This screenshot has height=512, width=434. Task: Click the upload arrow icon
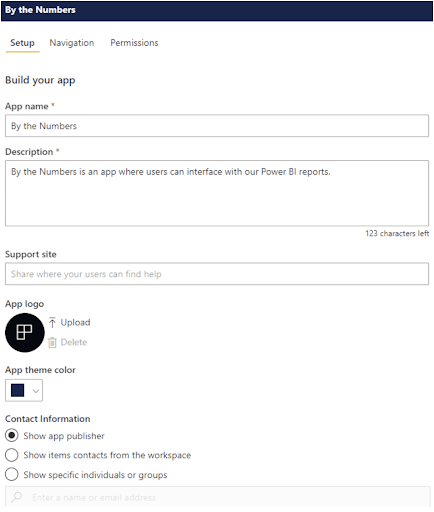pyautogui.click(x=52, y=322)
